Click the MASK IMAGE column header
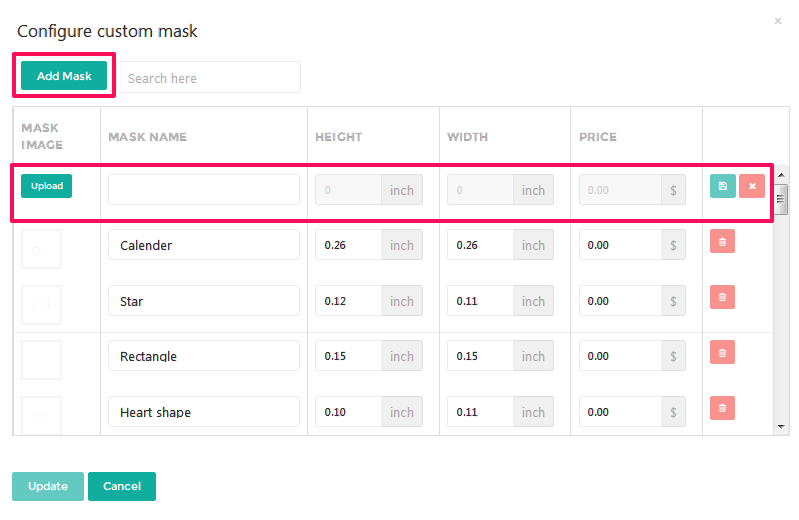This screenshot has height=520, width=799. tap(42, 136)
